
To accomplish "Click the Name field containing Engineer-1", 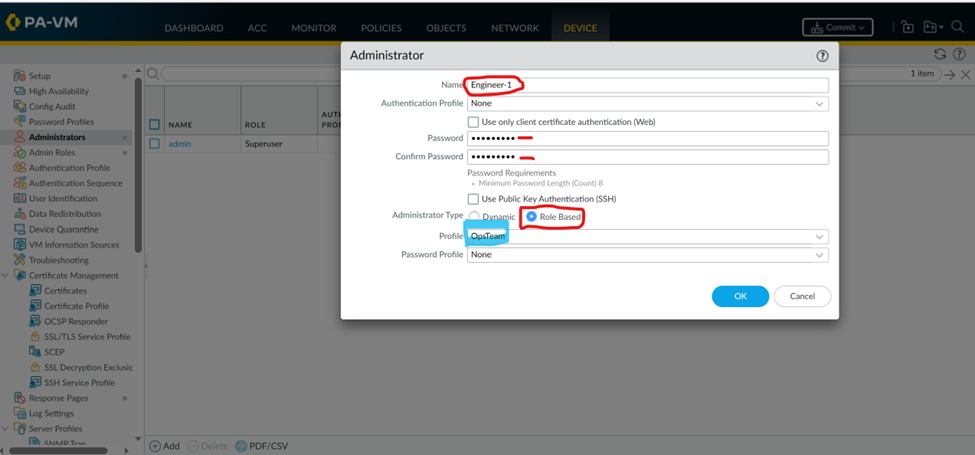I will click(648, 85).
